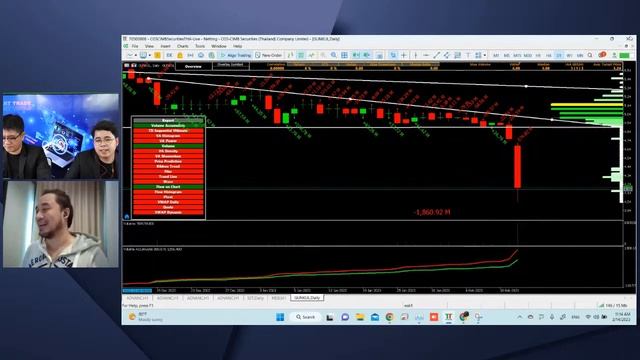Open the chart template dropdown arrow
Screen dimensions: 640x360
click(x=150, y=55)
